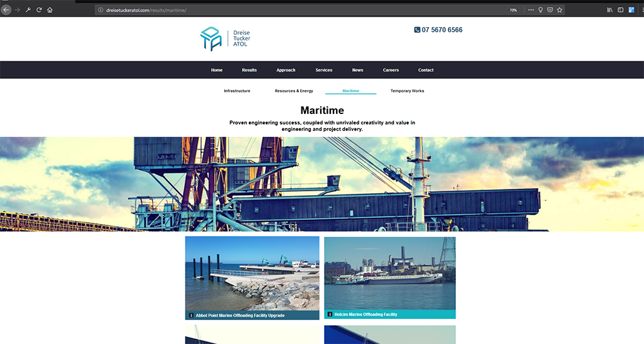The image size is (644, 344).
Task: Open the Contact navigation item
Action: (426, 70)
